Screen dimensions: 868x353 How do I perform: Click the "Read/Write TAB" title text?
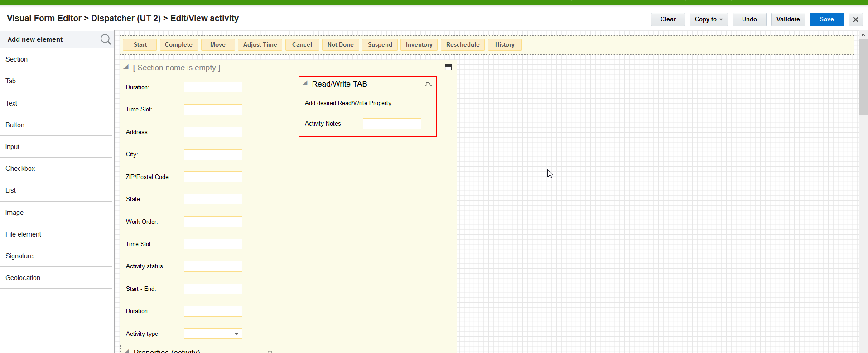(x=339, y=84)
